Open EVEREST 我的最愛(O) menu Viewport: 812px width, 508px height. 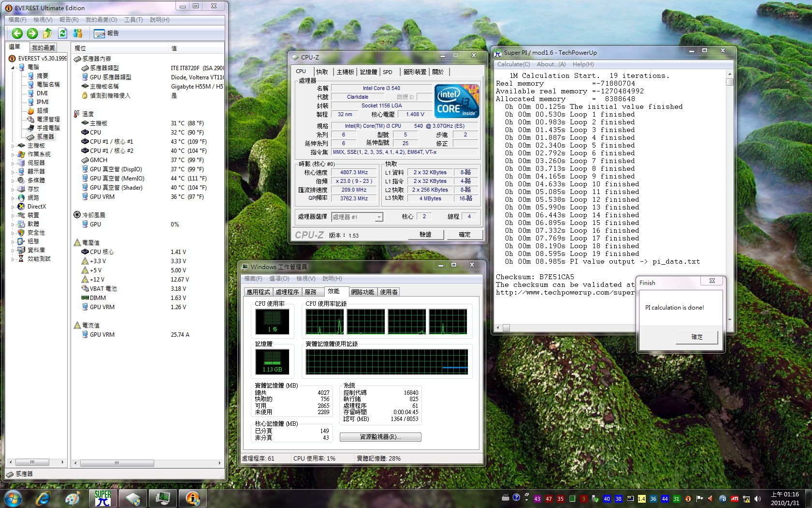[101, 20]
